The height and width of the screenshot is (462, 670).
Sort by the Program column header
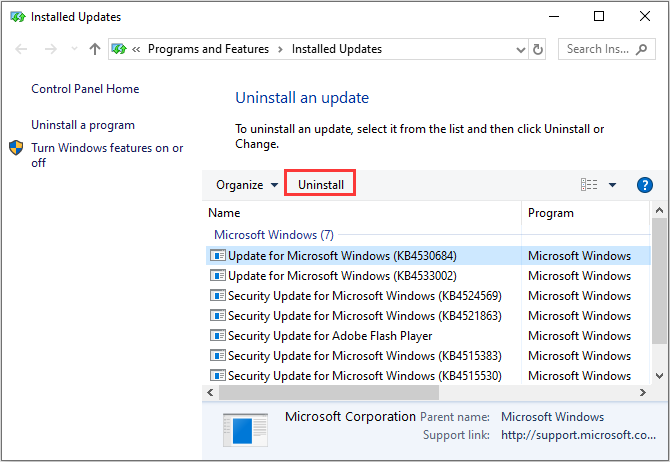(x=586, y=213)
